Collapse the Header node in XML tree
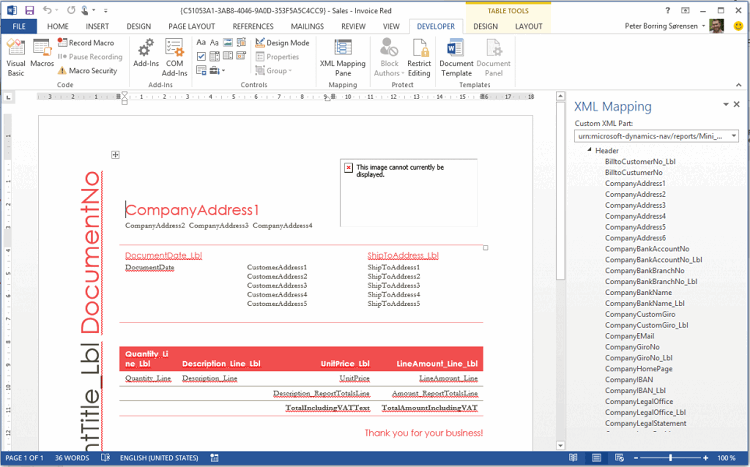This screenshot has width=750, height=467. pyautogui.click(x=589, y=151)
